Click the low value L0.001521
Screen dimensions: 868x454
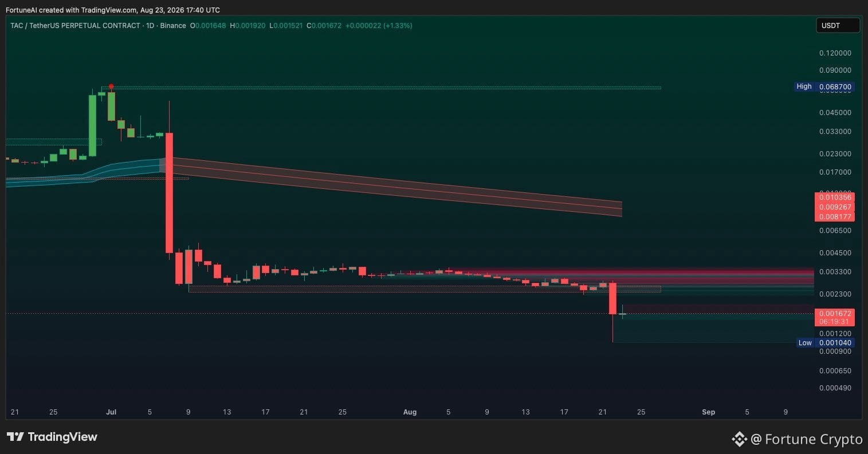[x=285, y=26]
